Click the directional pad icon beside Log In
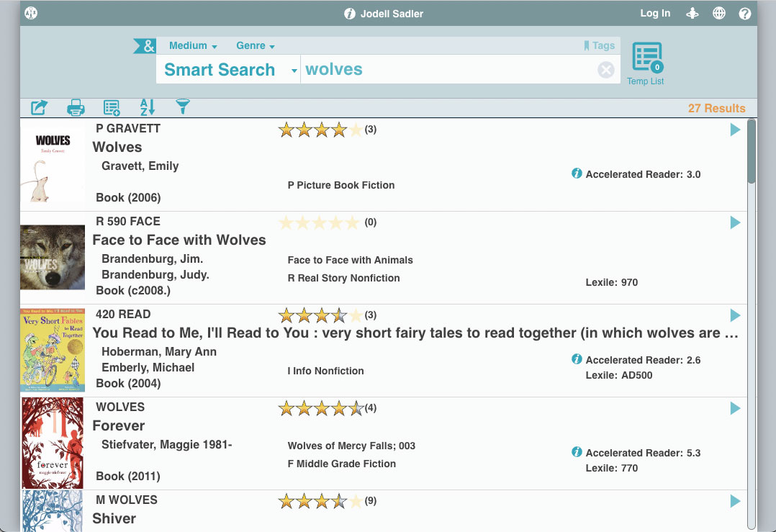 click(692, 14)
